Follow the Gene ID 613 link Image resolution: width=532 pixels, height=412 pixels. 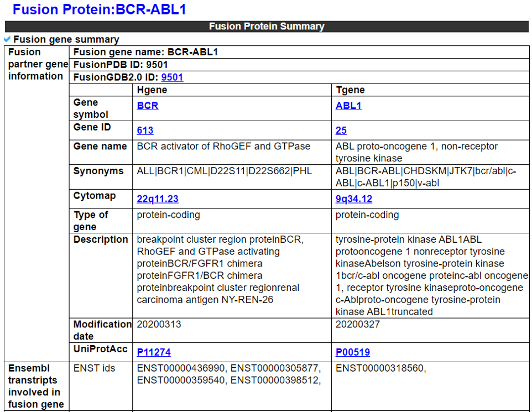click(145, 131)
